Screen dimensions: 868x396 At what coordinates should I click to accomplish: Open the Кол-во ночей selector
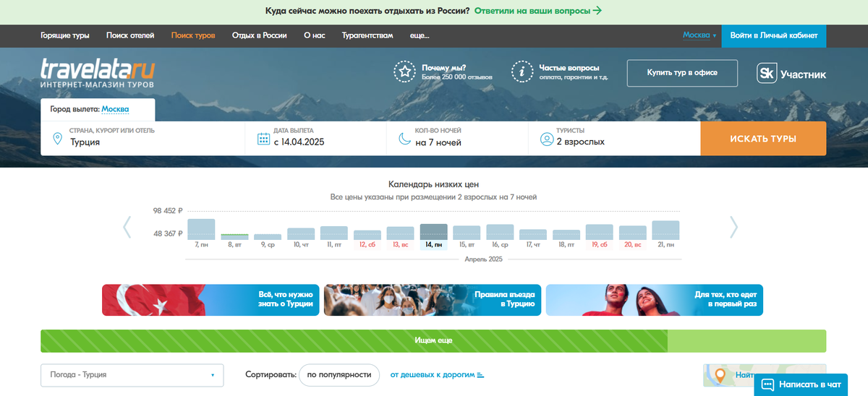point(458,138)
